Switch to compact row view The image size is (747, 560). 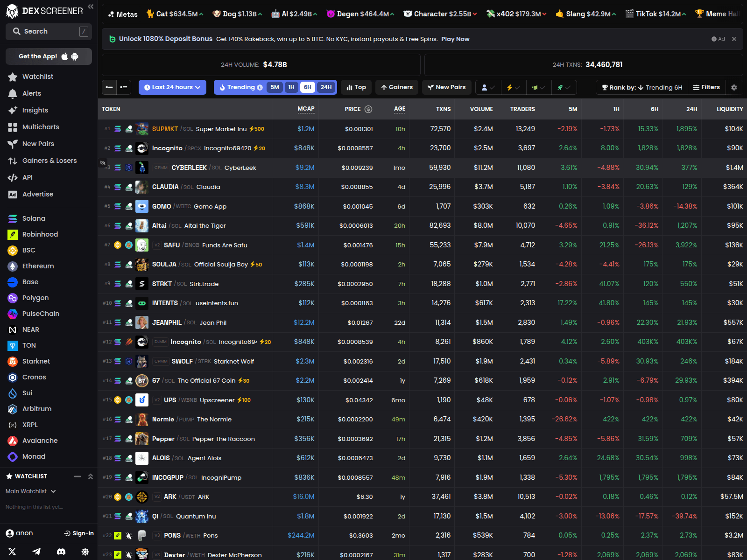[109, 87]
